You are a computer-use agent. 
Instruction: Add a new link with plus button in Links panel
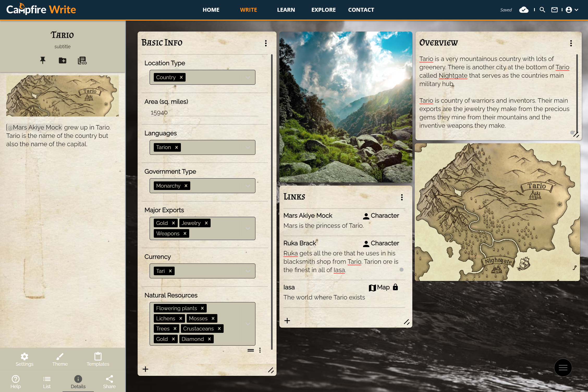click(x=287, y=321)
